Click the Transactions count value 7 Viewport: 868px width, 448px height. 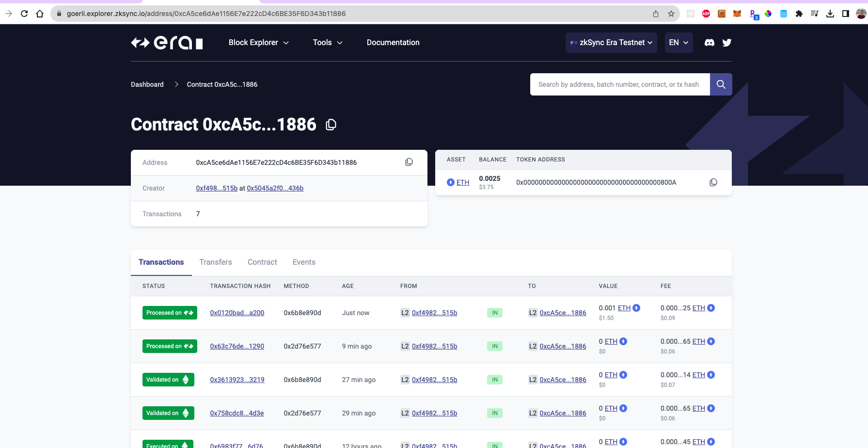198,214
